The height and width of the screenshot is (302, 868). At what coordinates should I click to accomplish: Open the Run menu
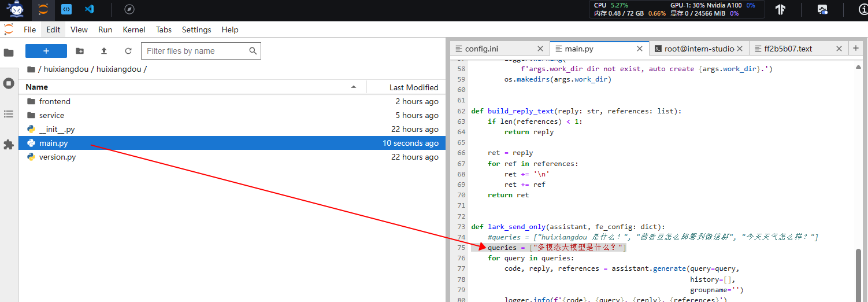(x=105, y=30)
